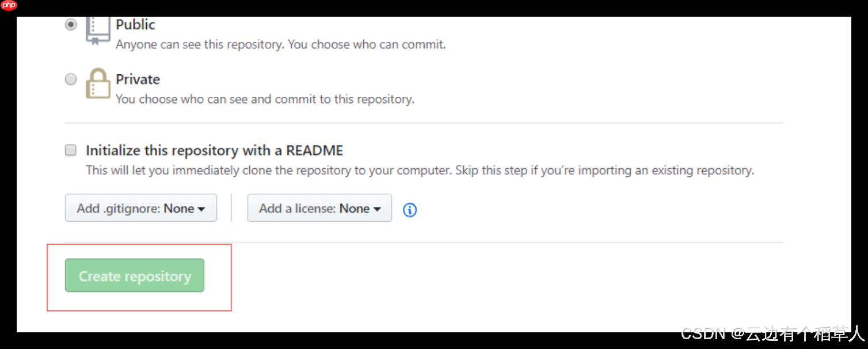868x349 pixels.
Task: Click the Private lock icon
Action: (x=98, y=84)
